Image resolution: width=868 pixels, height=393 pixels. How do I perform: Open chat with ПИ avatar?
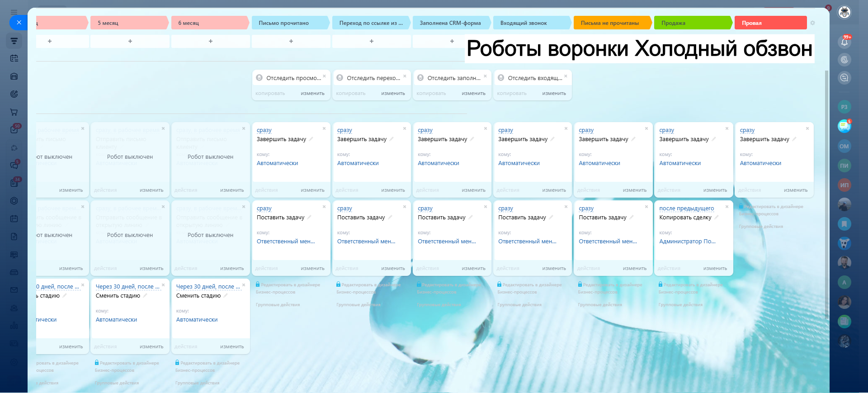click(844, 166)
